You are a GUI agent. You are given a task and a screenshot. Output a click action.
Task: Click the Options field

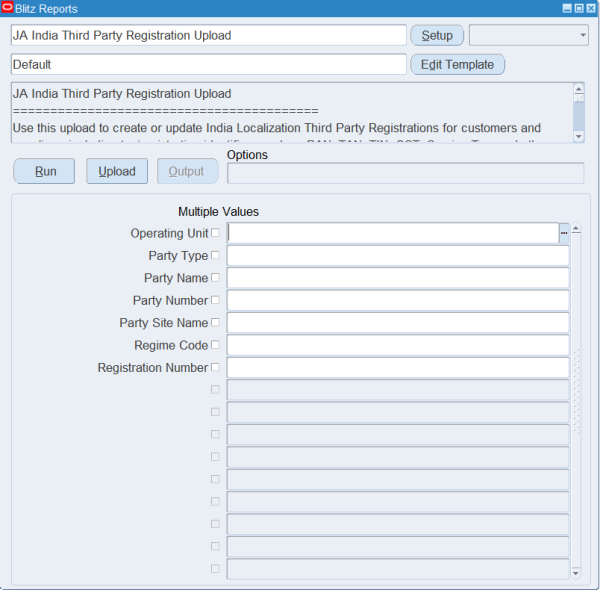(406, 173)
